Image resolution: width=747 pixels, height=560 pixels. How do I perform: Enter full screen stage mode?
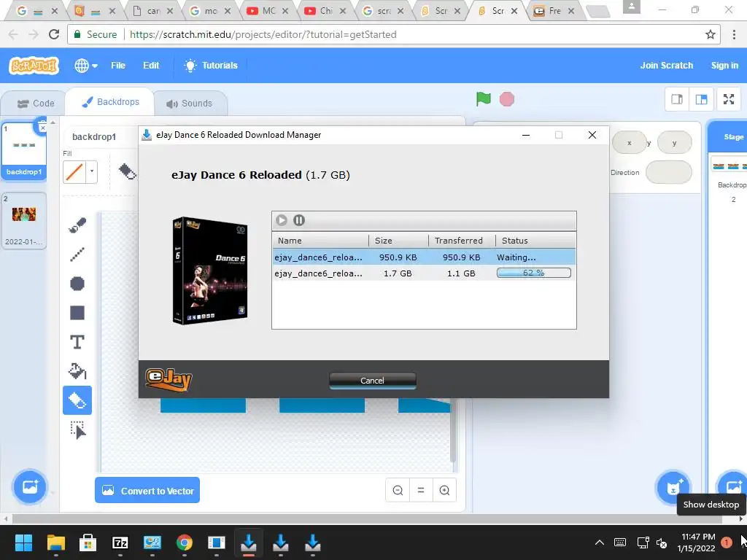pyautogui.click(x=729, y=99)
